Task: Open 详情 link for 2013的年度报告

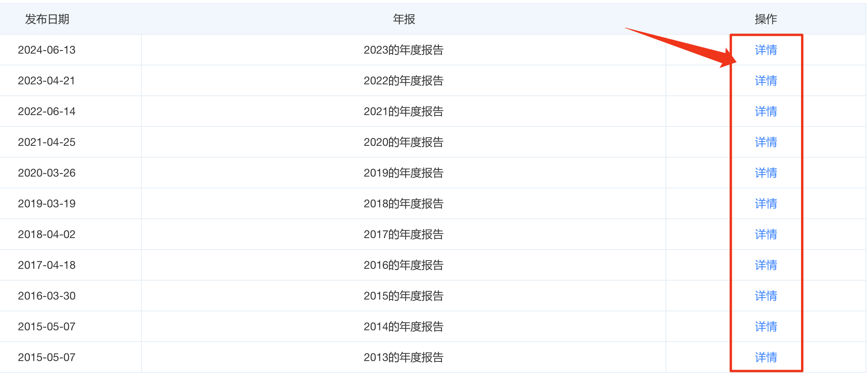Action: (x=766, y=357)
